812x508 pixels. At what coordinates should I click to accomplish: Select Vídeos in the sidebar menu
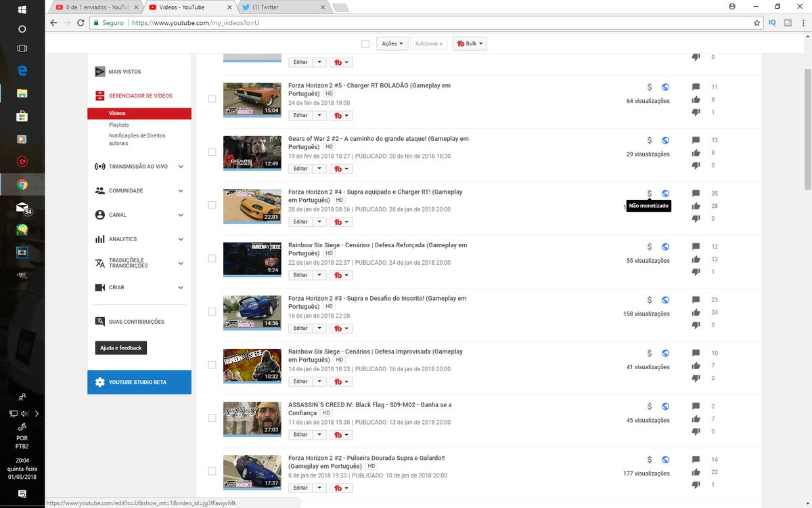tap(139, 114)
